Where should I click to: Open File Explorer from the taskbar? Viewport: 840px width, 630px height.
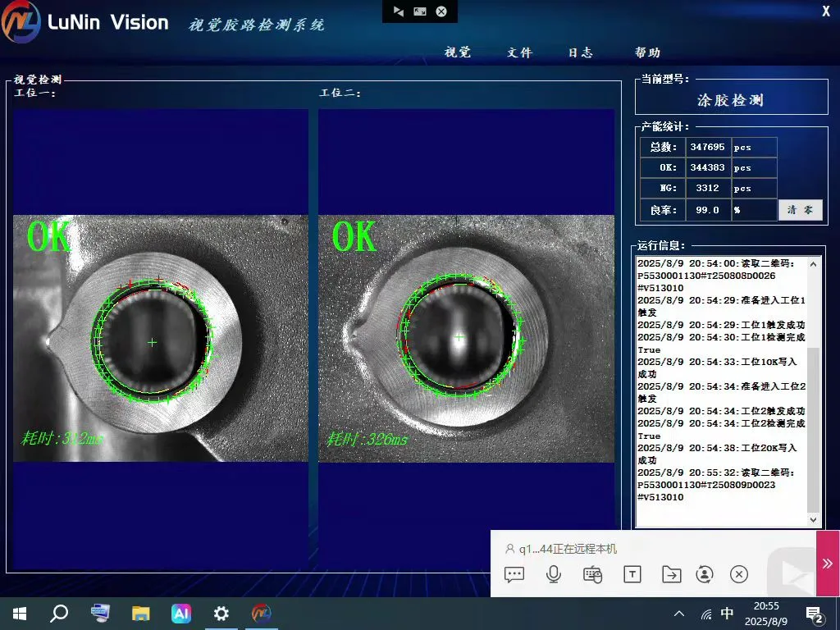click(140, 614)
